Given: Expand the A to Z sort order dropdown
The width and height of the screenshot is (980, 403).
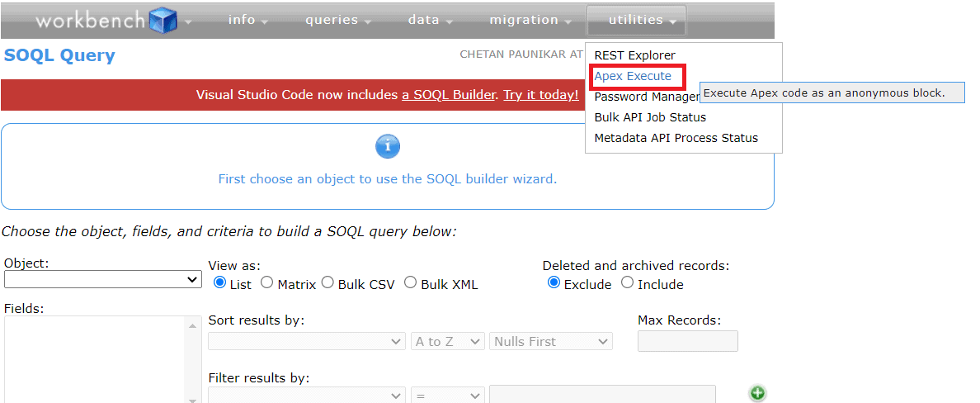Looking at the screenshot, I should click(448, 341).
